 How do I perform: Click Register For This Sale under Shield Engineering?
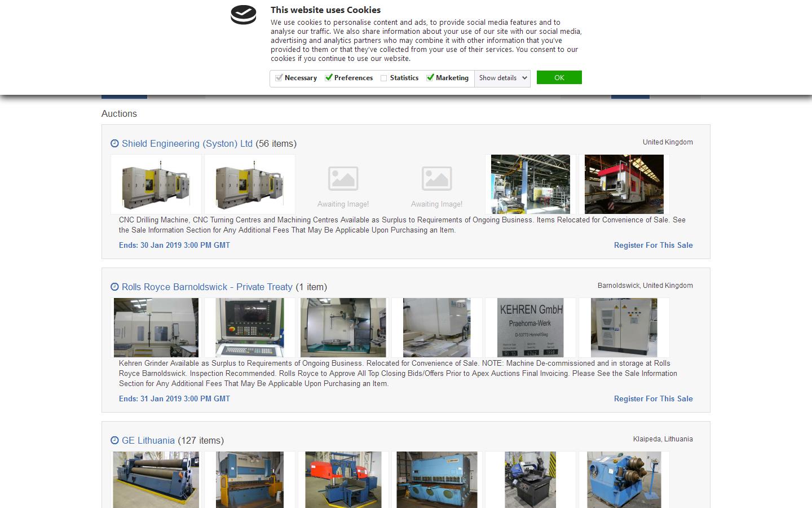653,245
